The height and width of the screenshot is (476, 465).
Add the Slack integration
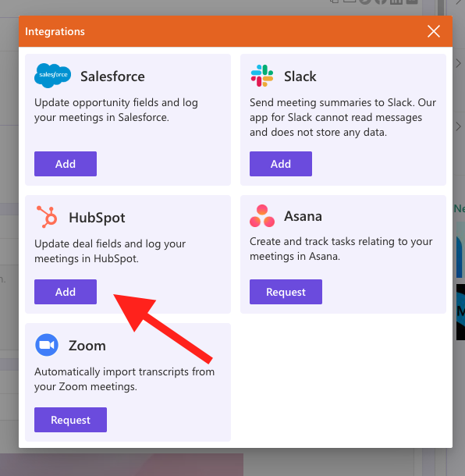click(280, 164)
